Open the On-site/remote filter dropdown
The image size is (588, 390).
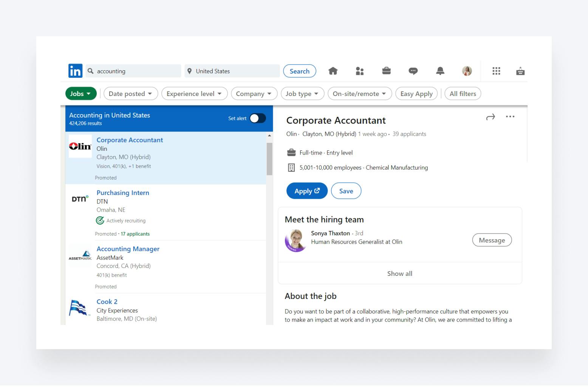click(359, 94)
